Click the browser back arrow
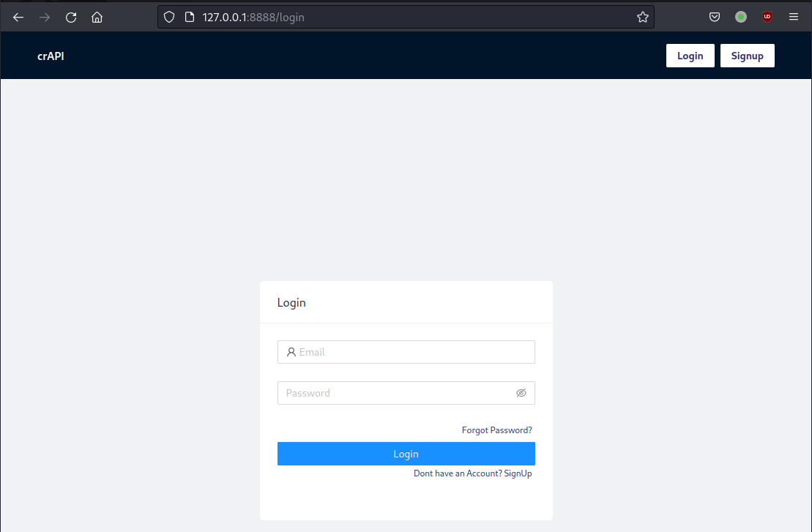The height and width of the screenshot is (532, 812). 18,18
